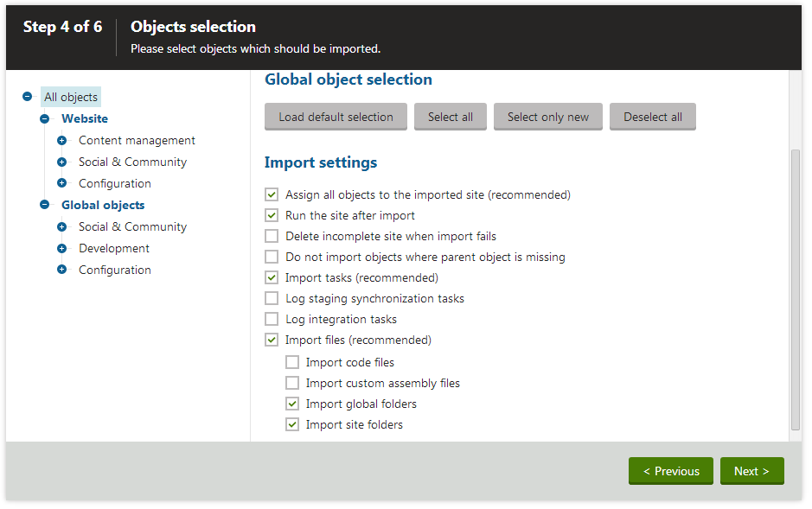This screenshot has width=812, height=509.
Task: Go to the Next step
Action: pyautogui.click(x=752, y=471)
